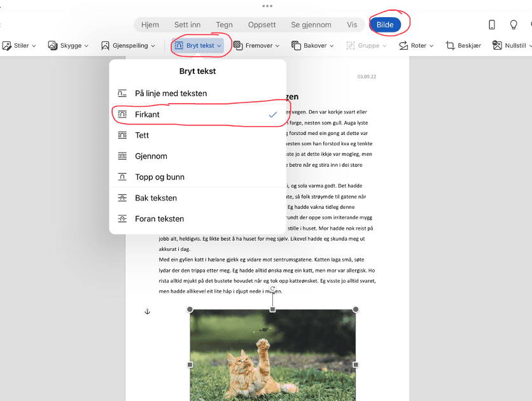Screen dimensions: 532x401
Task: Choose På linje med teksten option
Action: coord(198,94)
